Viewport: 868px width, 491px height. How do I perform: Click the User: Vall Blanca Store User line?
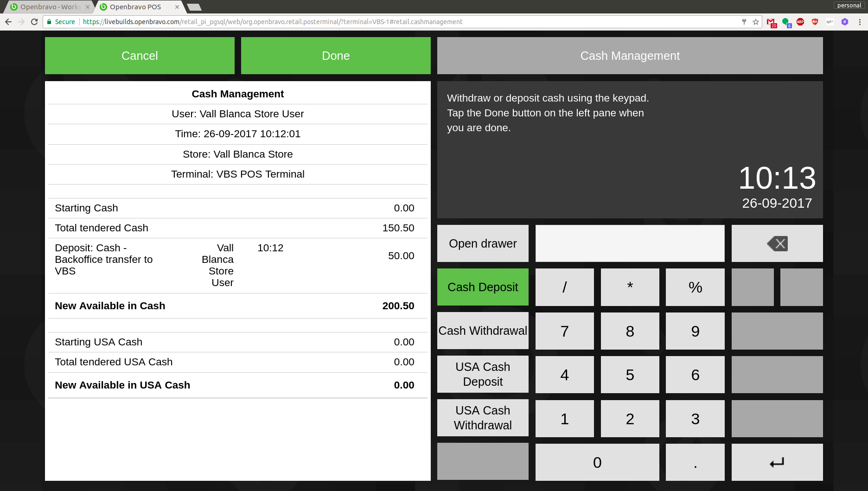point(238,114)
